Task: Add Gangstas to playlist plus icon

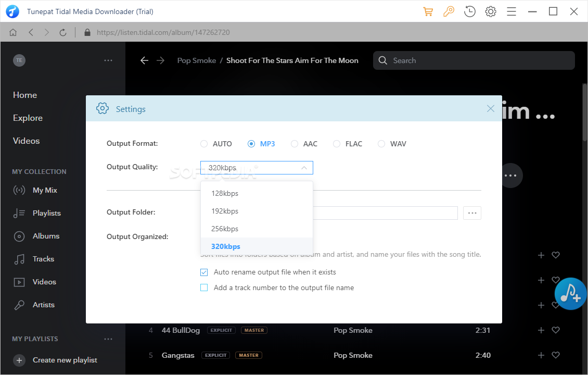Action: pyautogui.click(x=541, y=355)
